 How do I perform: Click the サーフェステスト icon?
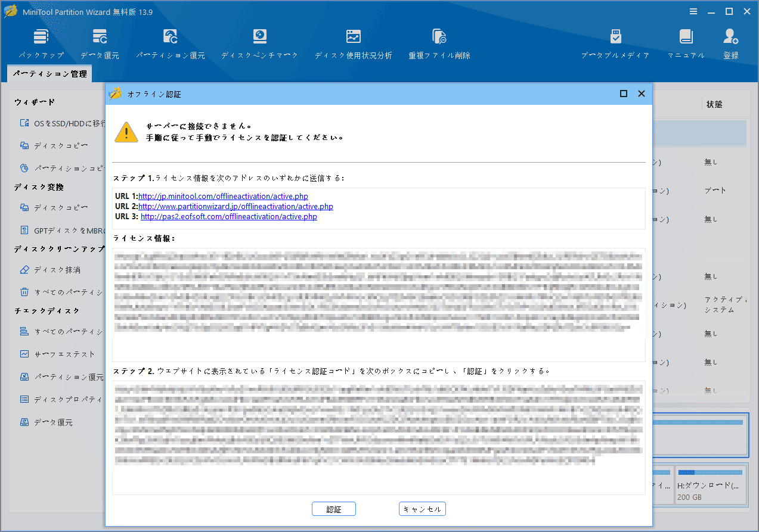click(x=24, y=354)
